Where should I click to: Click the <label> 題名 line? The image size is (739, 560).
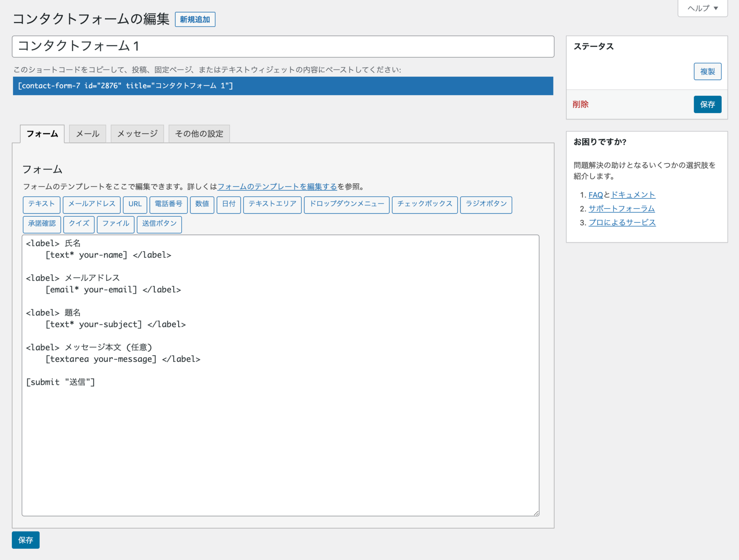[x=53, y=313]
